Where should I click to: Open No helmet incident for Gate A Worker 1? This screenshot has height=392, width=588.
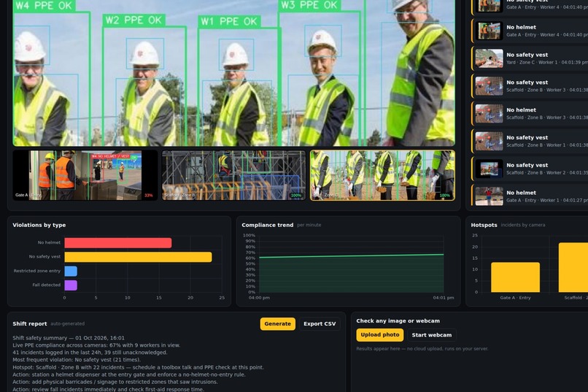(530, 196)
